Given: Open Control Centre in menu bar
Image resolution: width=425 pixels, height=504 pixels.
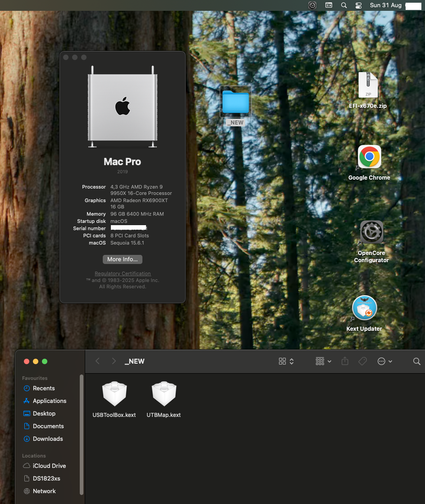Looking at the screenshot, I should click(358, 5).
